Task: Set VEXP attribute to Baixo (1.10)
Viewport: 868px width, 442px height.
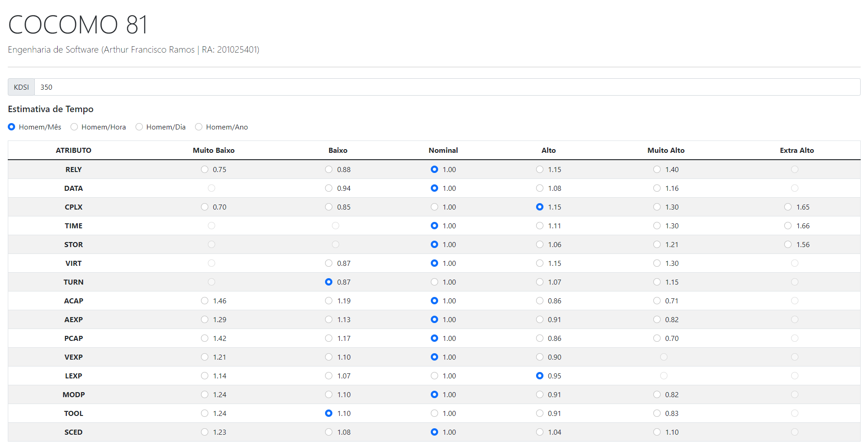Action: click(x=328, y=357)
